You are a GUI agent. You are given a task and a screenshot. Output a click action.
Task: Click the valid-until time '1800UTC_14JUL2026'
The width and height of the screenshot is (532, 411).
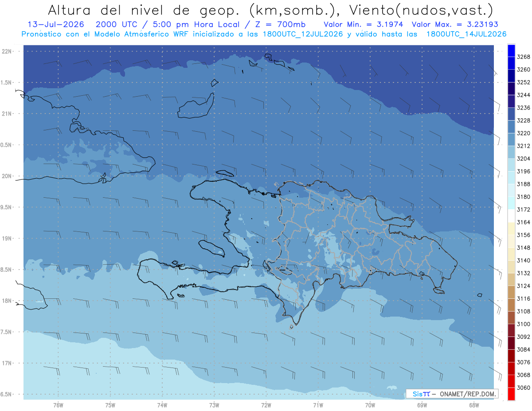click(x=467, y=34)
